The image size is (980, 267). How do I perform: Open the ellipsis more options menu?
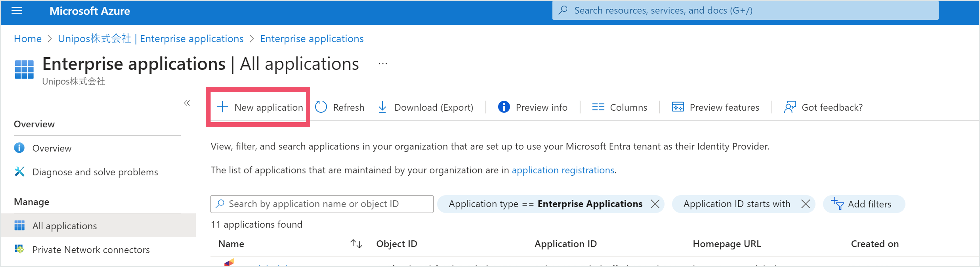383,64
